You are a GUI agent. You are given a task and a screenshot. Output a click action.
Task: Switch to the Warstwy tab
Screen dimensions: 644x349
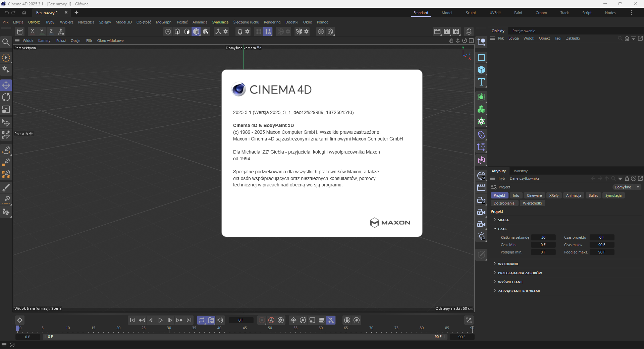pos(521,171)
